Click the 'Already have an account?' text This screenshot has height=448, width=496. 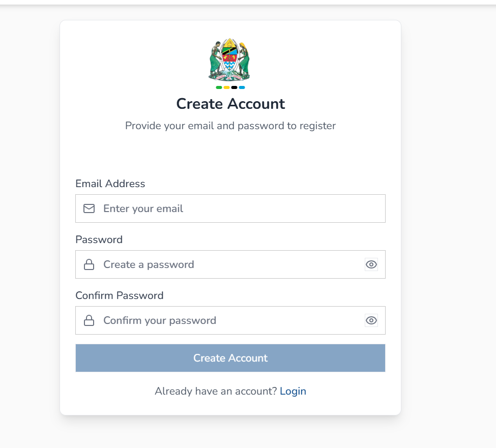(216, 391)
